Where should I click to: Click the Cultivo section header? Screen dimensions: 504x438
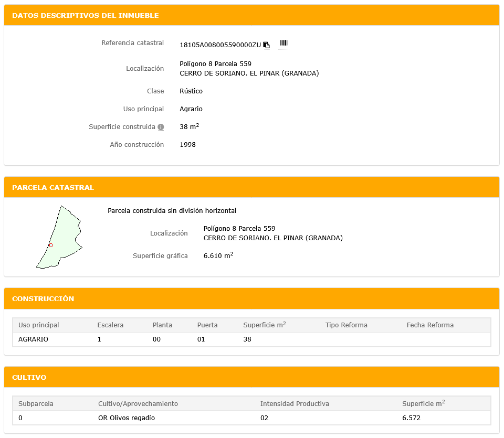click(x=29, y=378)
